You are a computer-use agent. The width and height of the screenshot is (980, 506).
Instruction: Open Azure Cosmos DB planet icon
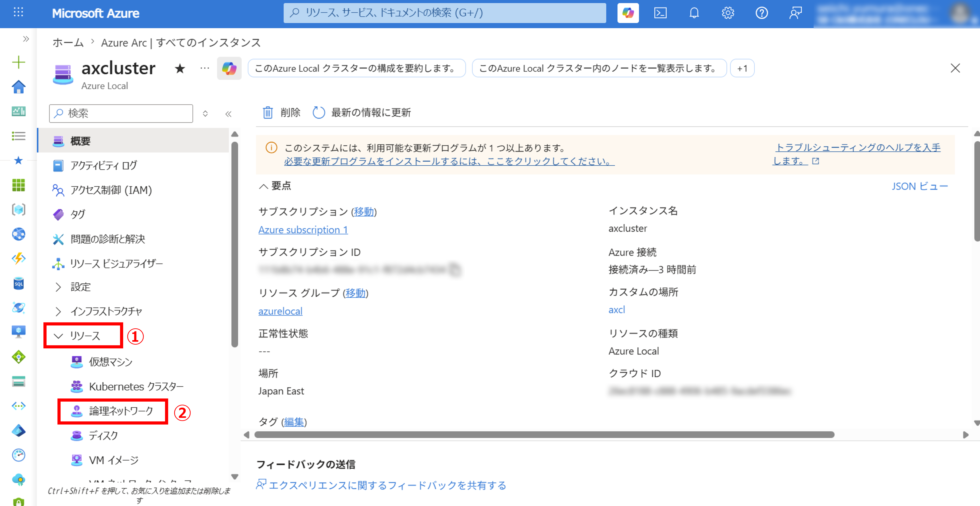18,308
